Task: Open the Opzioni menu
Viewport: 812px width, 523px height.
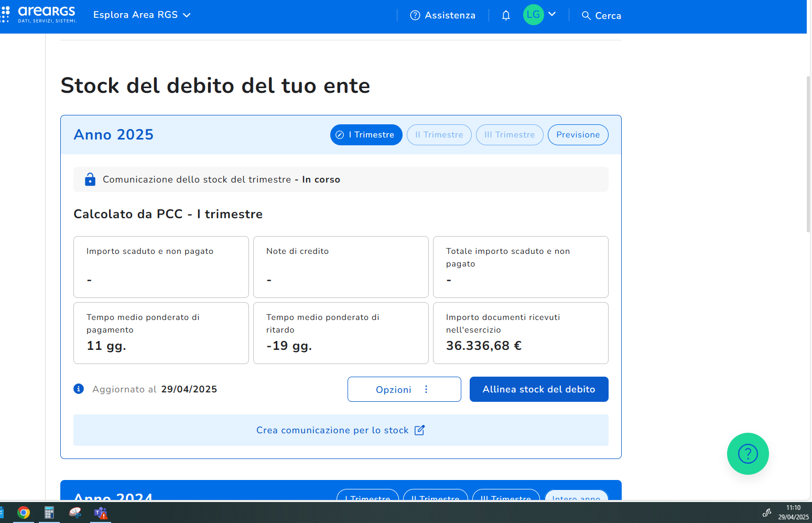Action: click(404, 389)
